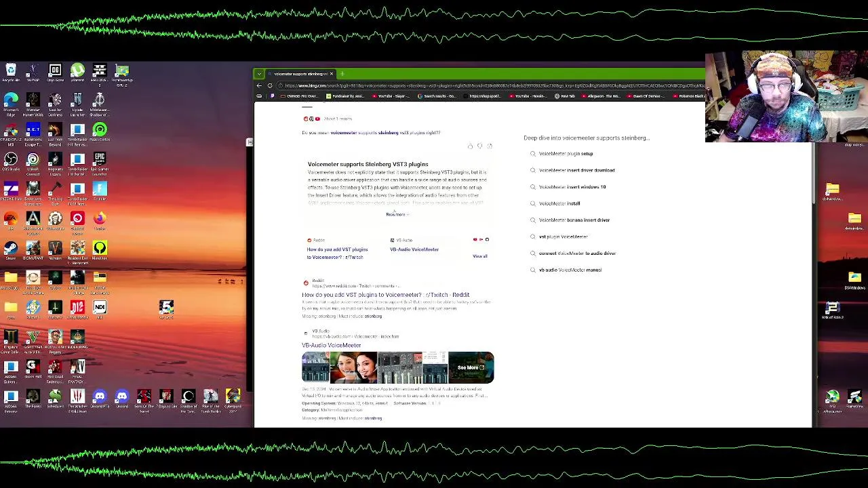Search suggestion VoiceMeeter plugin setup
The width and height of the screenshot is (868, 488).
point(566,154)
